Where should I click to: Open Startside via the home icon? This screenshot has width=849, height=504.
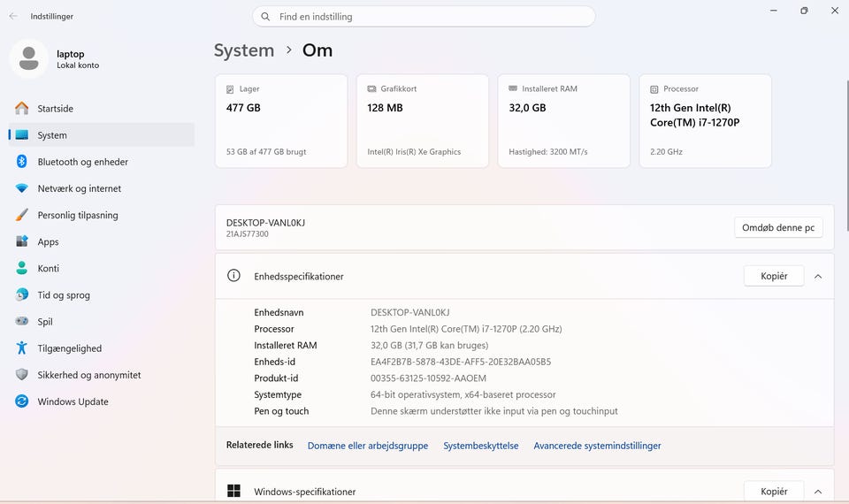22,109
